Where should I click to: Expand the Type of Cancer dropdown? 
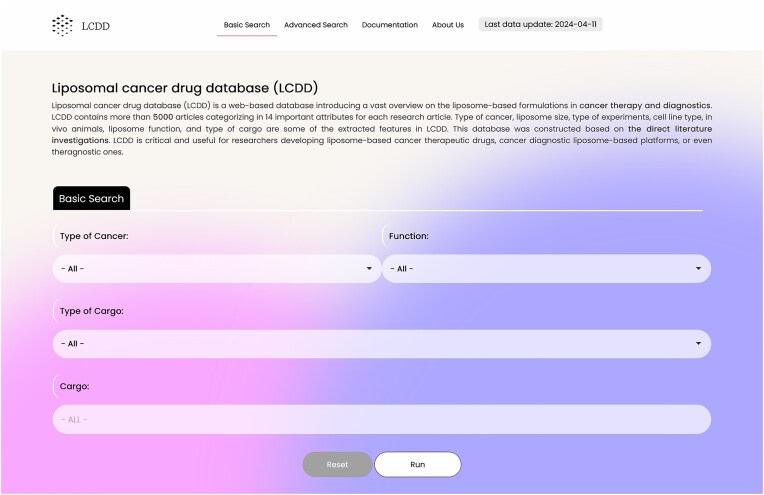coord(217,269)
